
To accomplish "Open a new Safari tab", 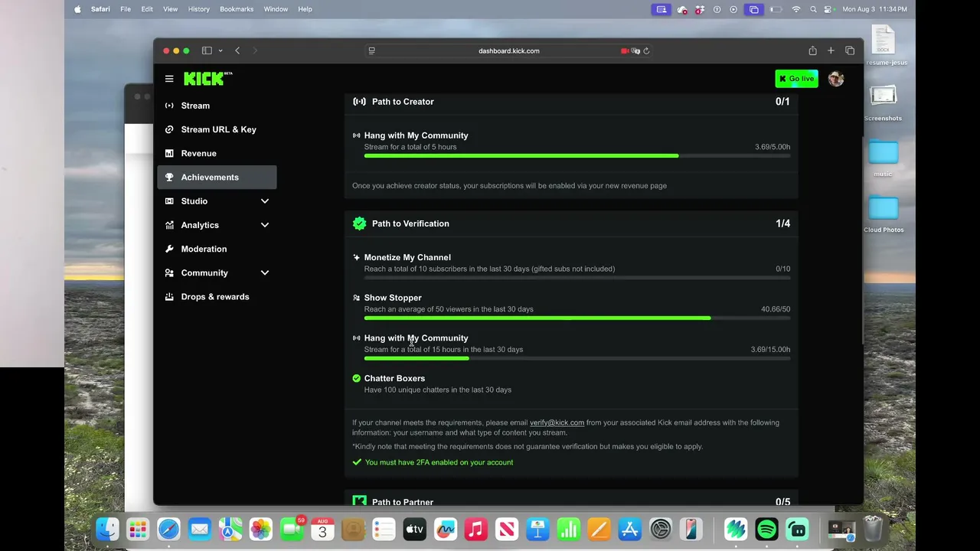I will click(831, 51).
